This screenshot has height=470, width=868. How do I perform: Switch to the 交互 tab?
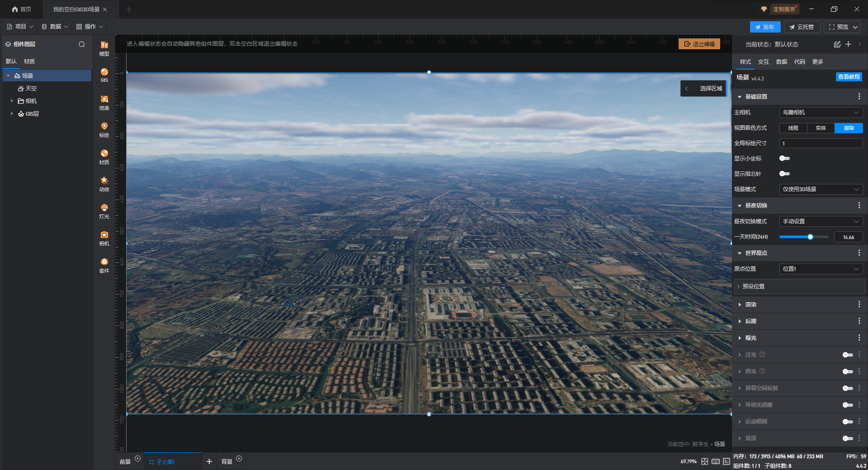pos(763,62)
